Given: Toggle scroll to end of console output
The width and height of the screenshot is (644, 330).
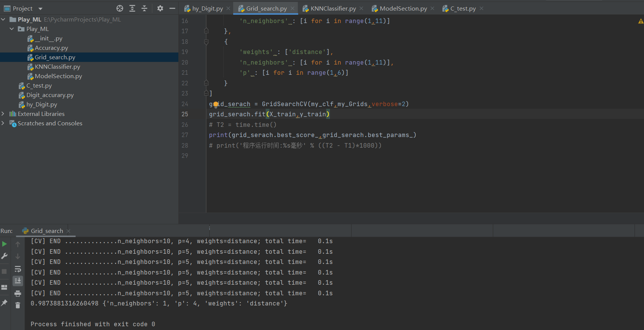Looking at the screenshot, I should tap(18, 281).
